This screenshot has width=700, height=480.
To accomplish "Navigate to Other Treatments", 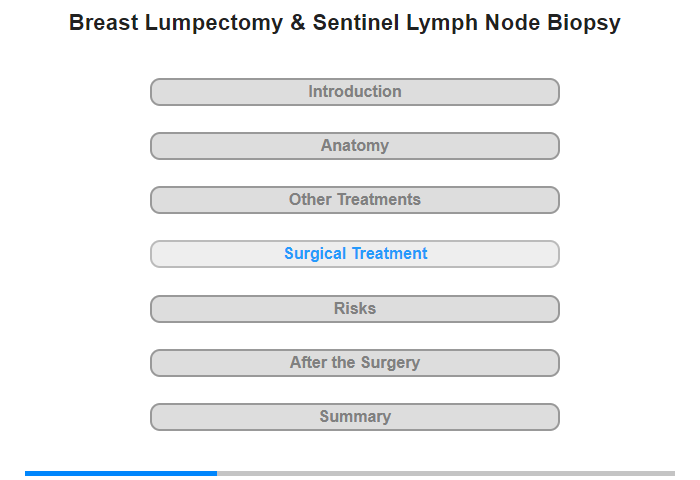I will [354, 200].
